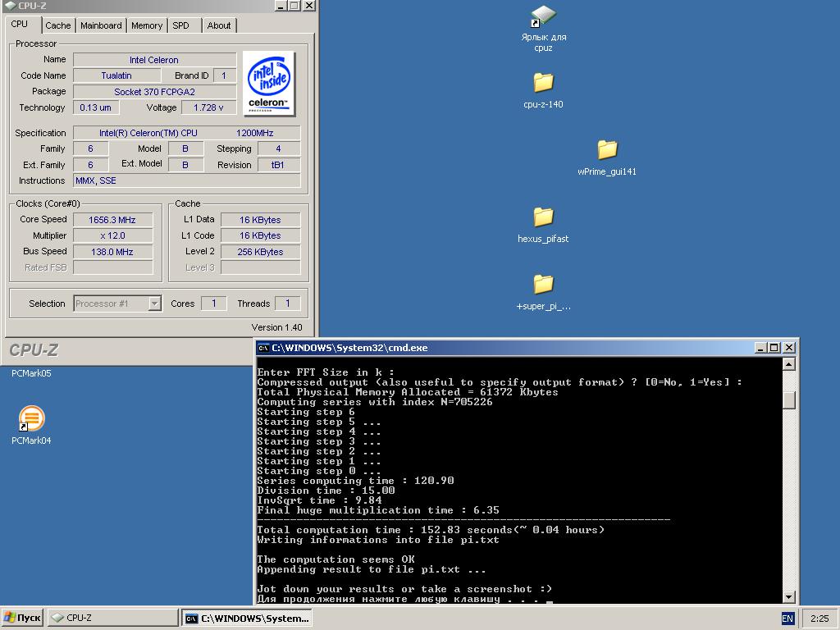Switch to the Mainboard tab
The image size is (840, 630).
[x=101, y=25]
